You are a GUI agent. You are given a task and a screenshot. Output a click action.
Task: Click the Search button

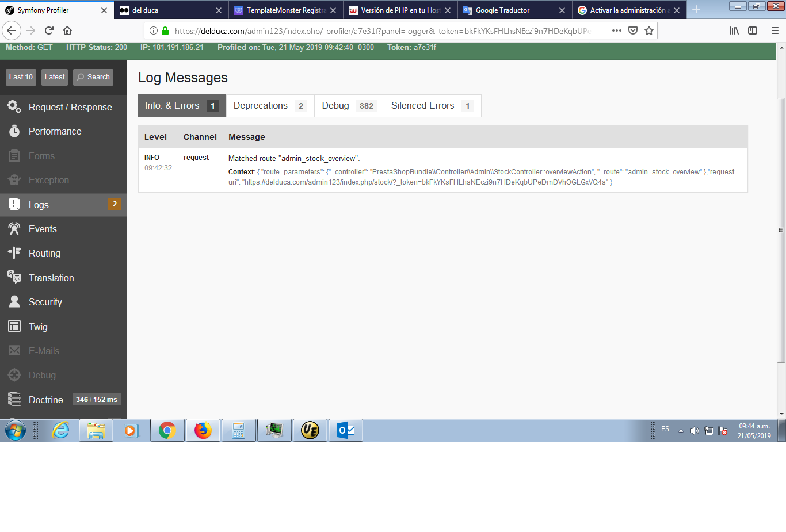[x=93, y=77]
